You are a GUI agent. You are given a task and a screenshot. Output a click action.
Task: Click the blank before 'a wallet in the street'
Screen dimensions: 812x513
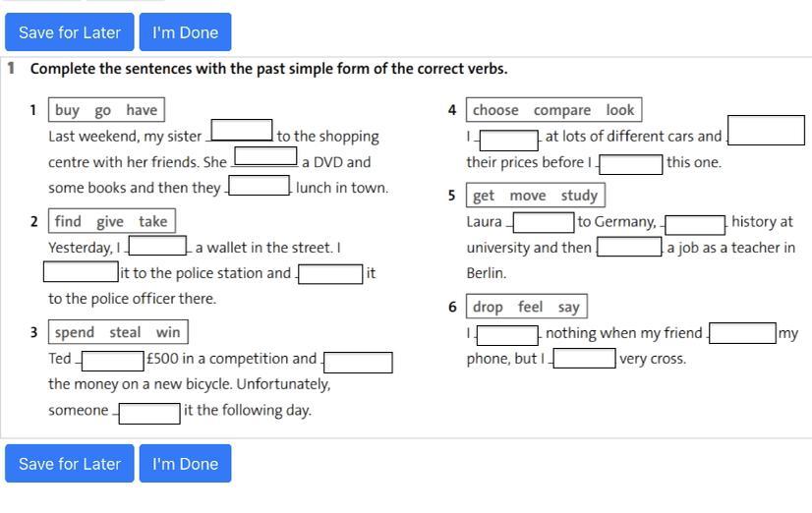(157, 246)
